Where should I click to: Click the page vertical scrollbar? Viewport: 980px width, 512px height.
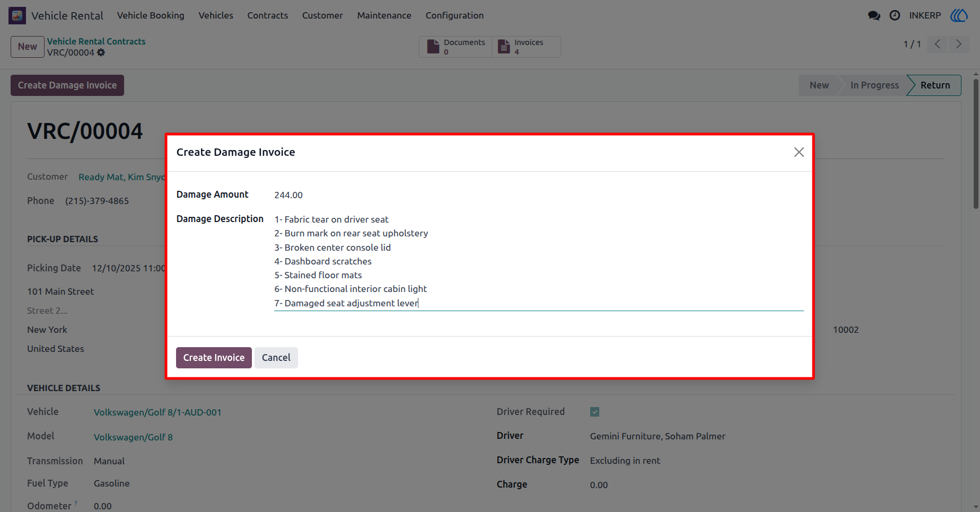(976, 144)
